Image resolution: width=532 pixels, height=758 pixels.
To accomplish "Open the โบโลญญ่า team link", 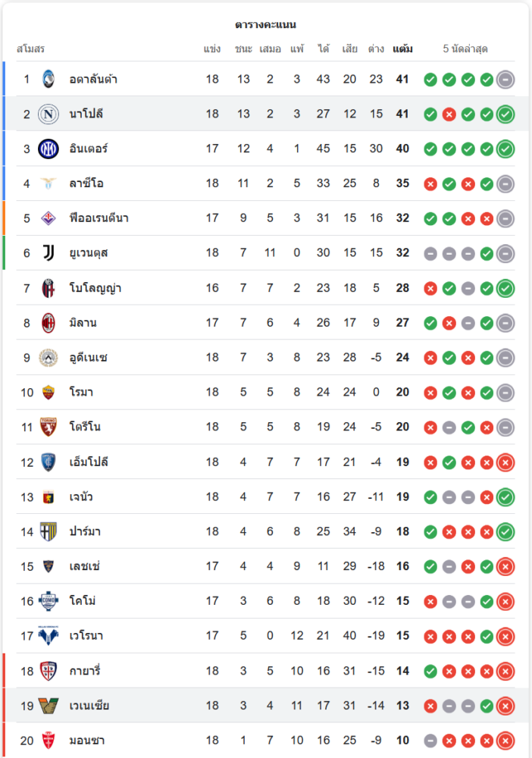I will click(x=95, y=288).
